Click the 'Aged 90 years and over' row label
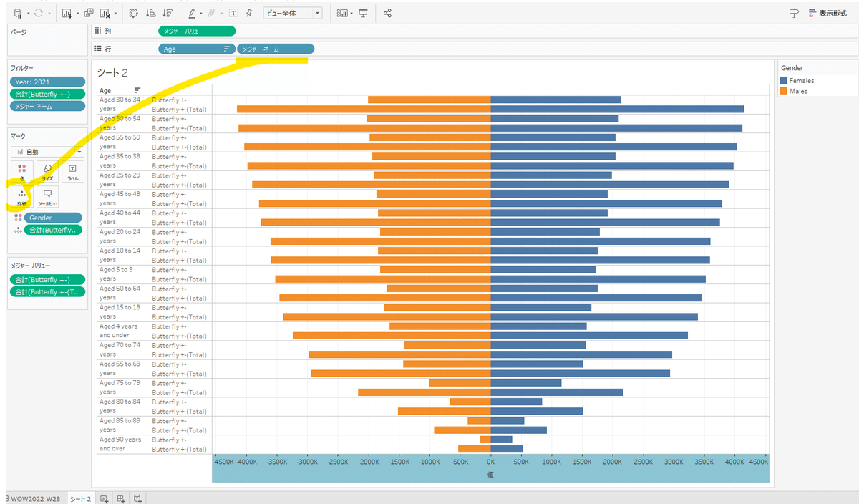 point(120,444)
